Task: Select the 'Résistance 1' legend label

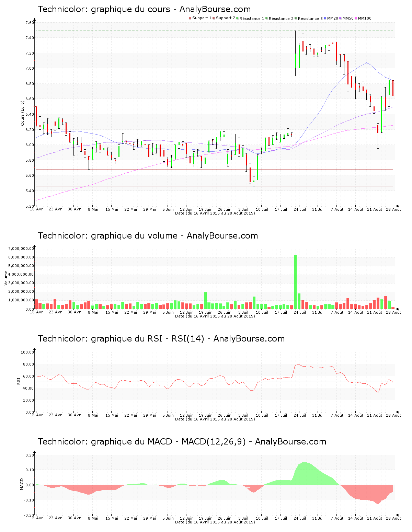Action: 252,19
